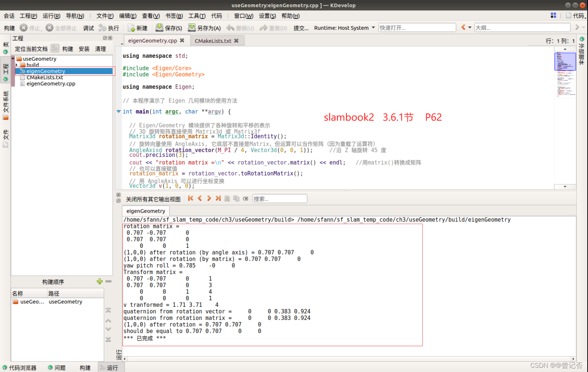Expand the build folder
The image size is (588, 372).
click(17, 65)
